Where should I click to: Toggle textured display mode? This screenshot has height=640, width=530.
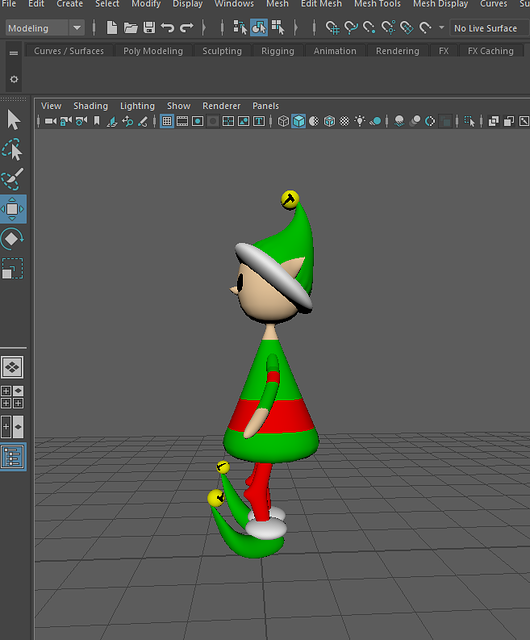tap(345, 121)
